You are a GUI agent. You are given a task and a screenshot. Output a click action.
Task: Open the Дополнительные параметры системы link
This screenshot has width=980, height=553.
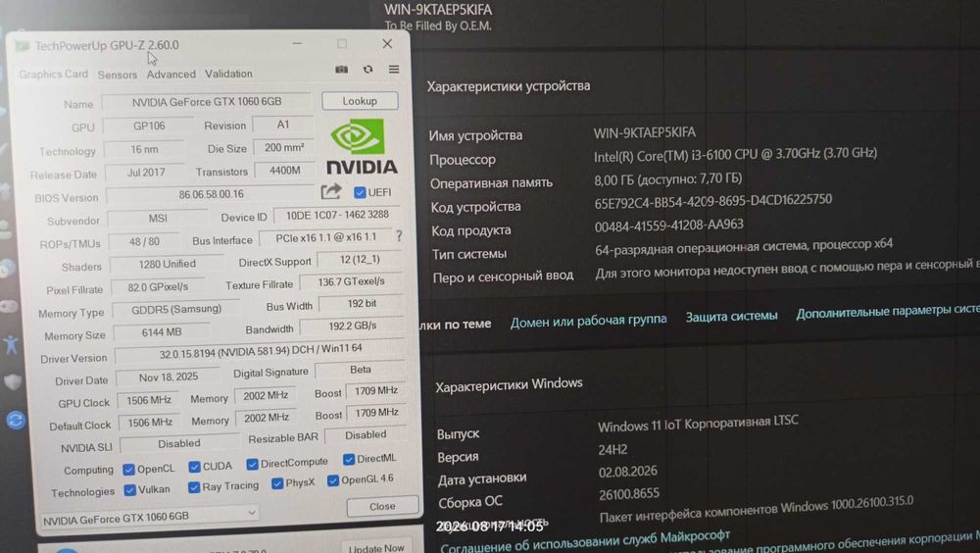888,311
